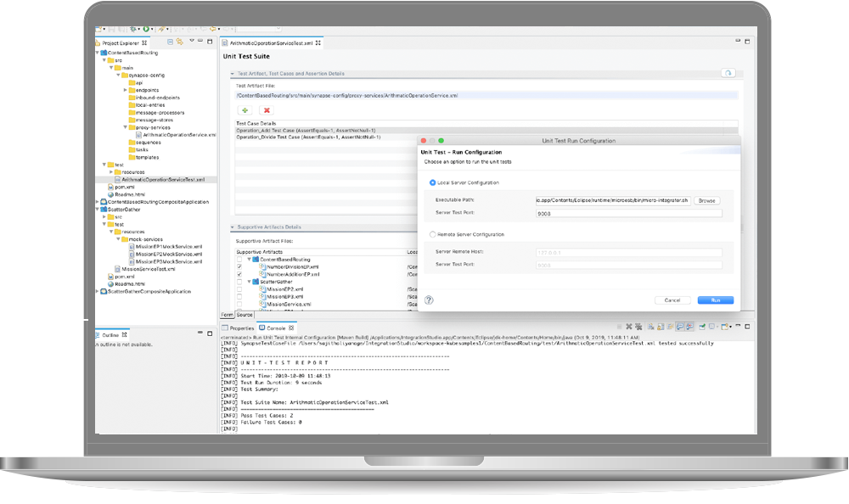The width and height of the screenshot is (849, 504).
Task: Toggle Scroll Lock in Console toolbar
Action: (661, 327)
